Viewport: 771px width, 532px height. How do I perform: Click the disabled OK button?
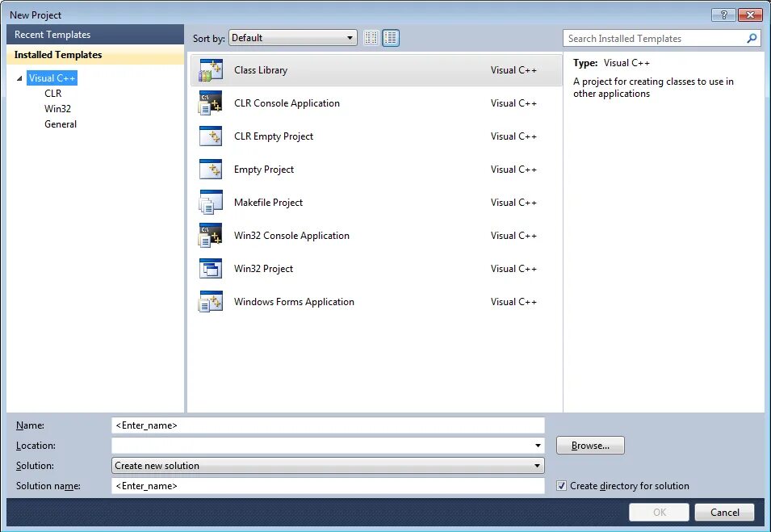tap(659, 513)
